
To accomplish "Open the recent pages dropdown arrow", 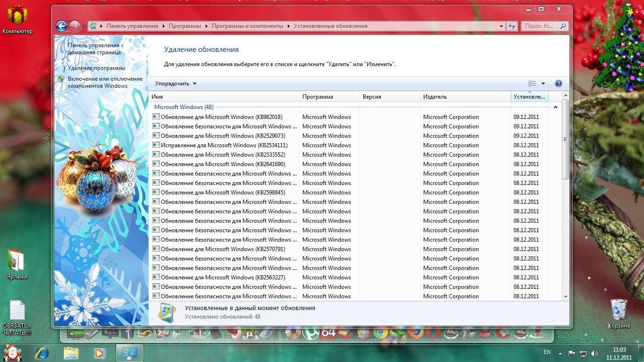I will click(x=84, y=26).
